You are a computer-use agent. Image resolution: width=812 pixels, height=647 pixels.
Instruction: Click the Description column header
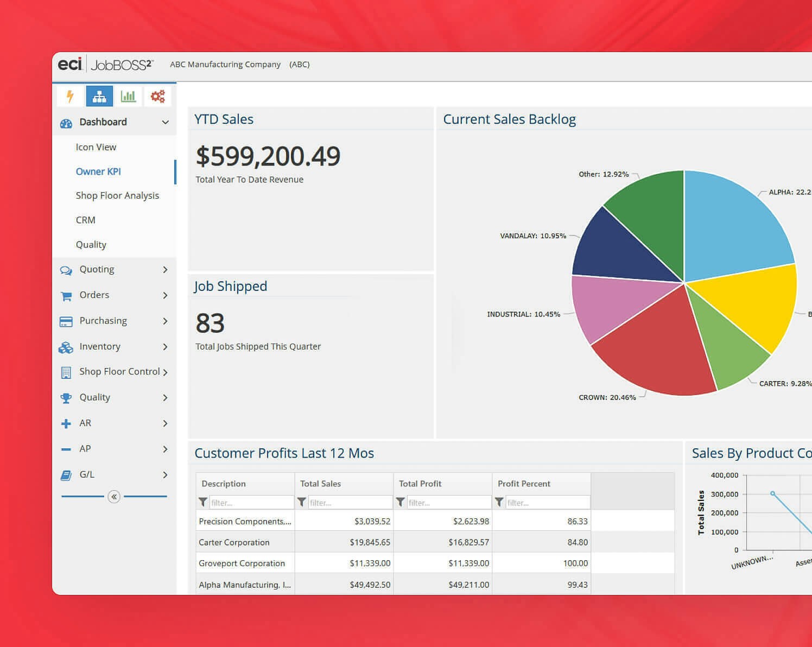[224, 484]
